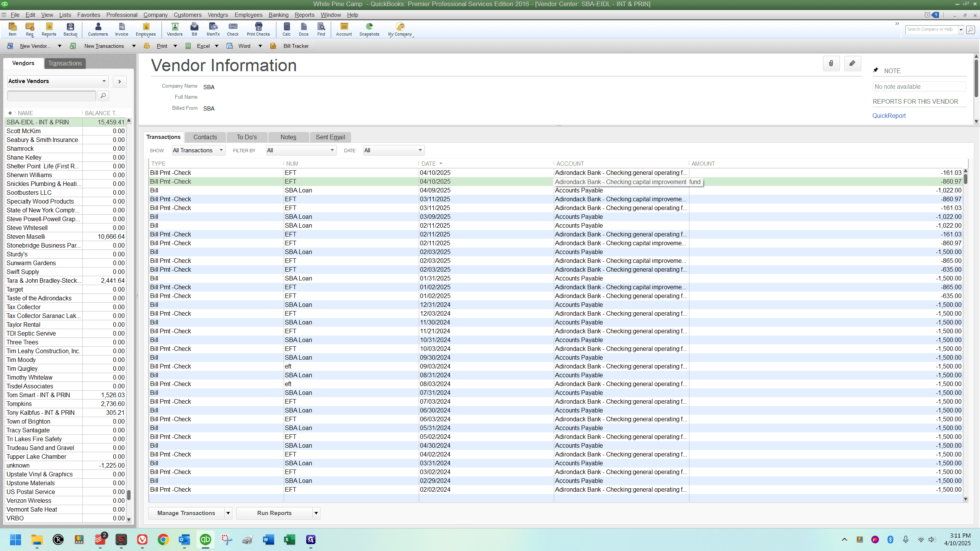The height and width of the screenshot is (551, 980).
Task: Click the Run Reports button
Action: (x=274, y=513)
